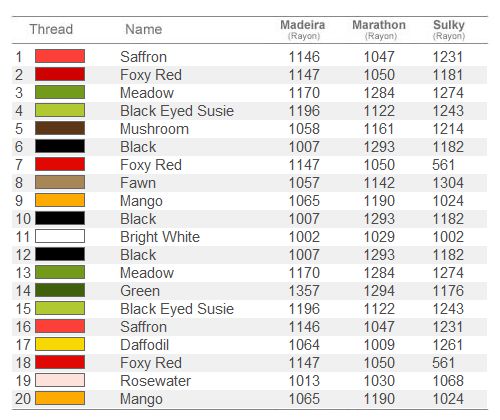Select the Mushroom brown swatch in row 5
This screenshot has width=500, height=420.
click(60, 128)
